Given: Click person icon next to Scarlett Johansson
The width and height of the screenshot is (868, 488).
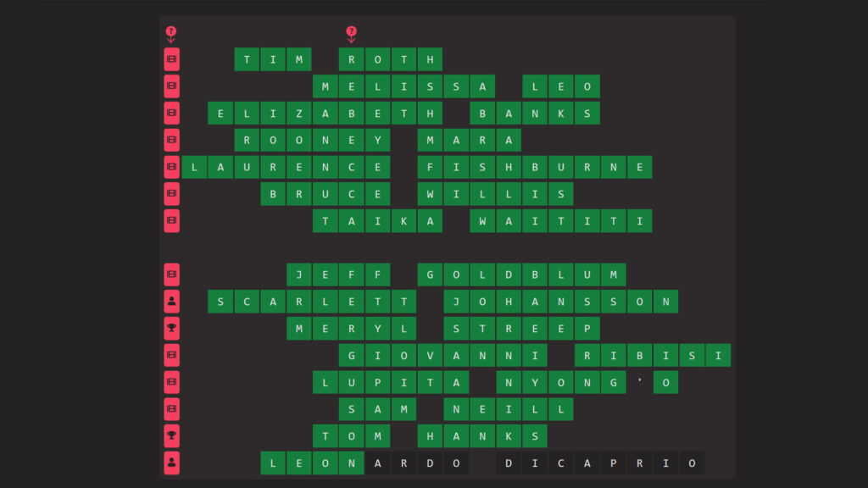Looking at the screenshot, I should (172, 302).
